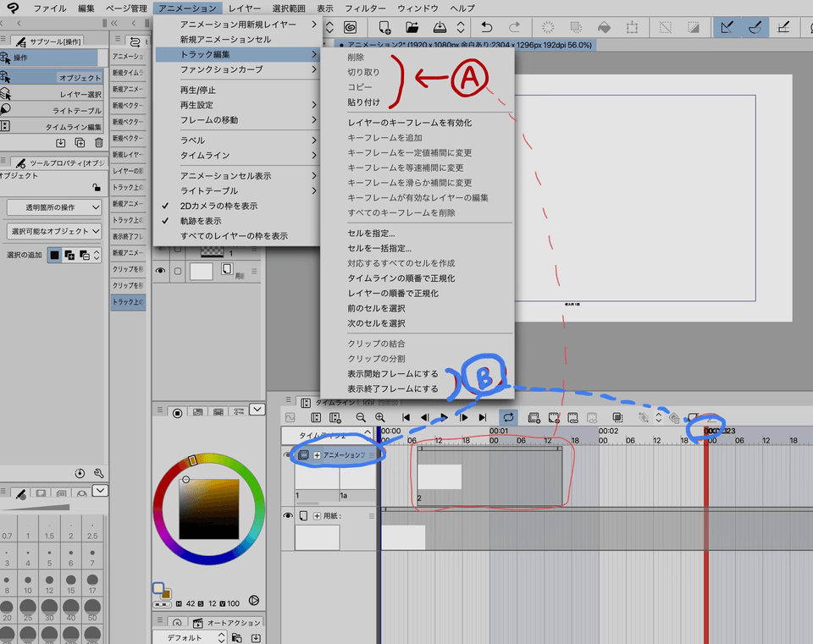Expand the アニメーション folder track in timeline

click(x=318, y=455)
